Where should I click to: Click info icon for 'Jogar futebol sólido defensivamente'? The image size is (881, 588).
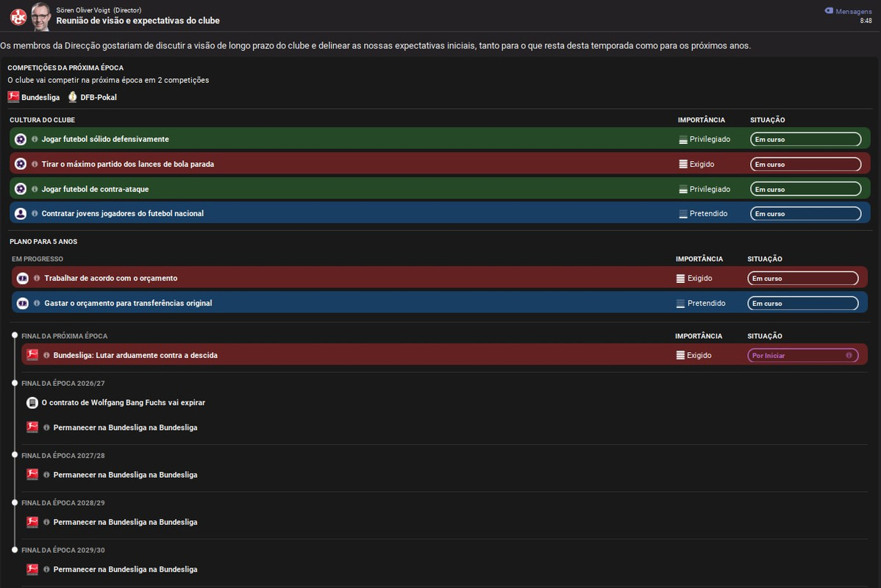(35, 139)
